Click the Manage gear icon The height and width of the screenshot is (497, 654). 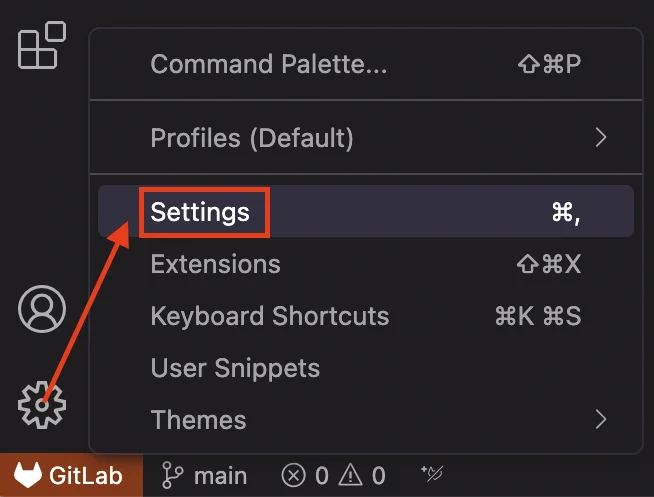[x=42, y=405]
